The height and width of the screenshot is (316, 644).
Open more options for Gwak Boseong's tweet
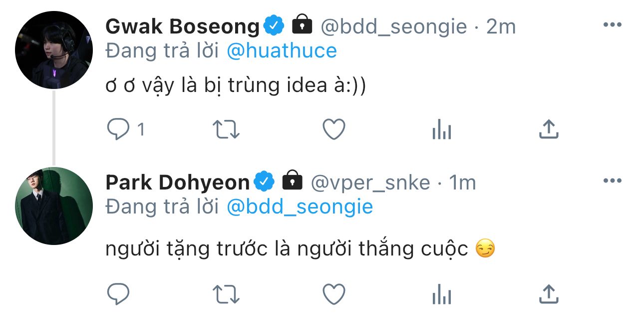612,24
